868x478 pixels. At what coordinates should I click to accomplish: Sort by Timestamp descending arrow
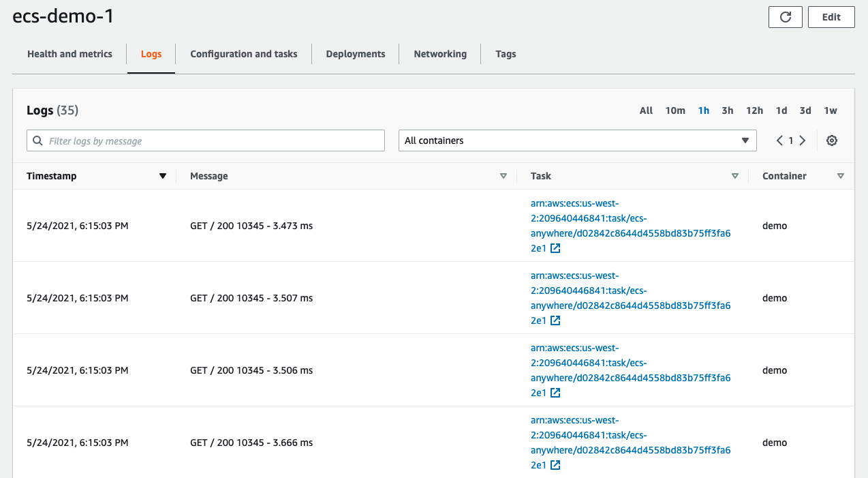[162, 176]
